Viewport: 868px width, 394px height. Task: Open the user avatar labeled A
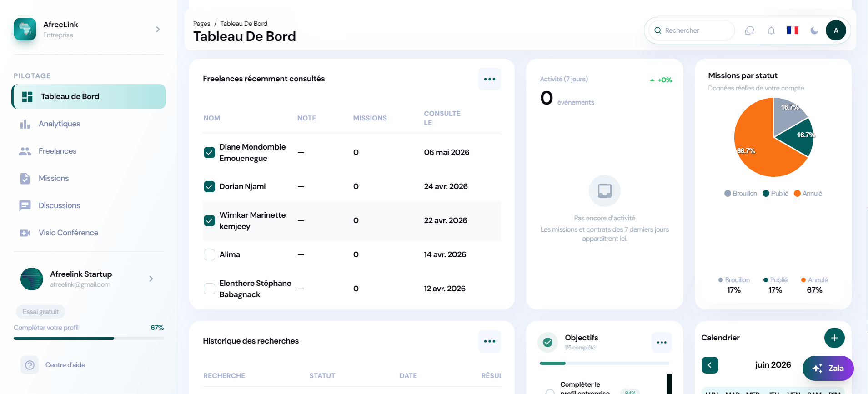(836, 30)
